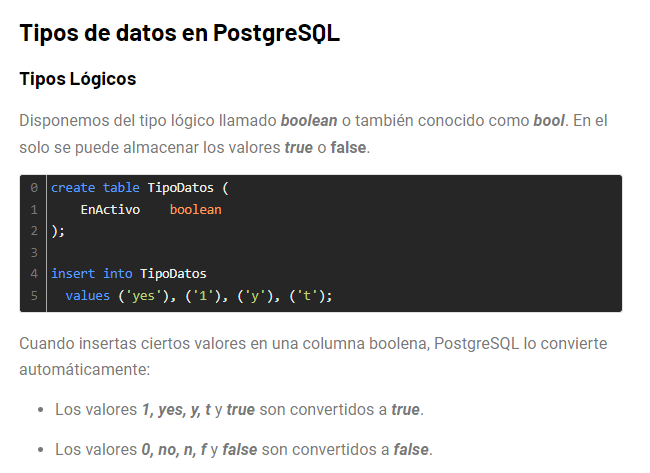Click the 'insert' keyword on line 4
This screenshot has height=473, width=650.
(73, 274)
